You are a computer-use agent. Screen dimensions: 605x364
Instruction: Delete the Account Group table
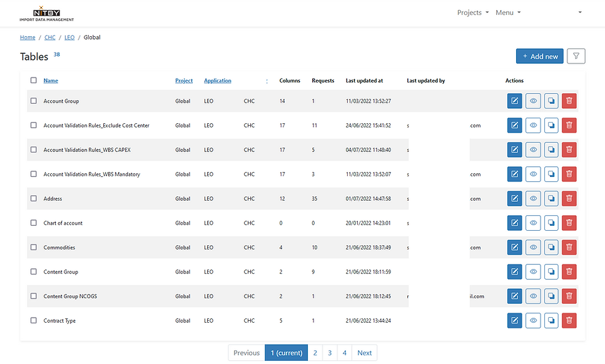point(569,101)
